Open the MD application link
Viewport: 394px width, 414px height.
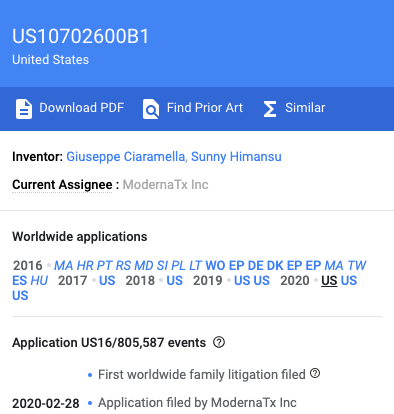point(144,266)
